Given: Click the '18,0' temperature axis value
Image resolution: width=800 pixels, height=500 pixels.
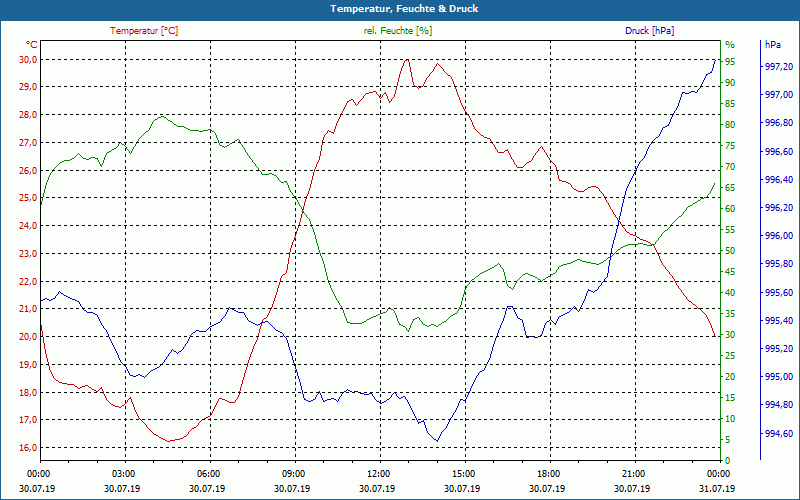Looking at the screenshot, I should coord(28,392).
